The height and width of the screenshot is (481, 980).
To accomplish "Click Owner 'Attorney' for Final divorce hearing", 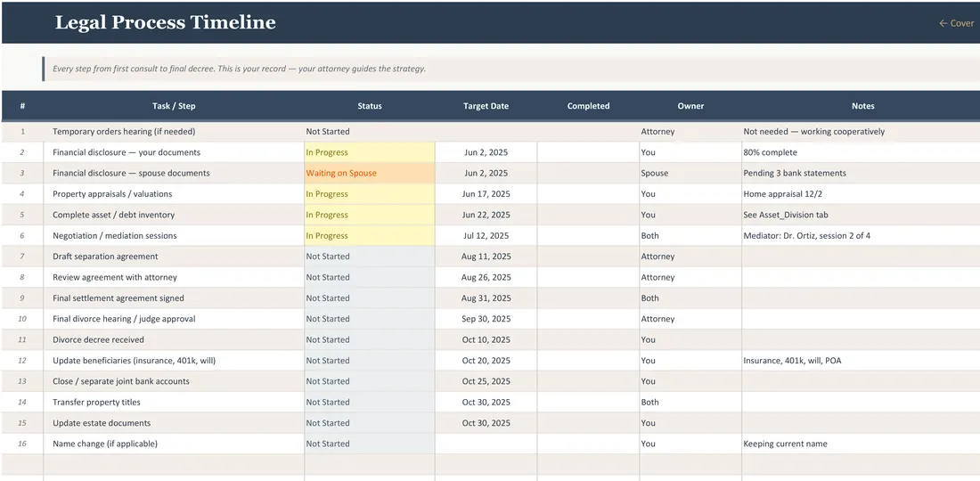I will click(657, 319).
